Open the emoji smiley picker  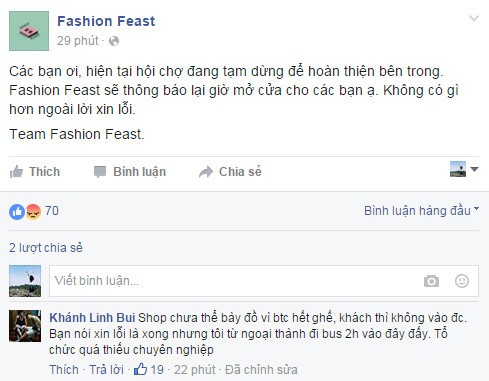tap(462, 281)
